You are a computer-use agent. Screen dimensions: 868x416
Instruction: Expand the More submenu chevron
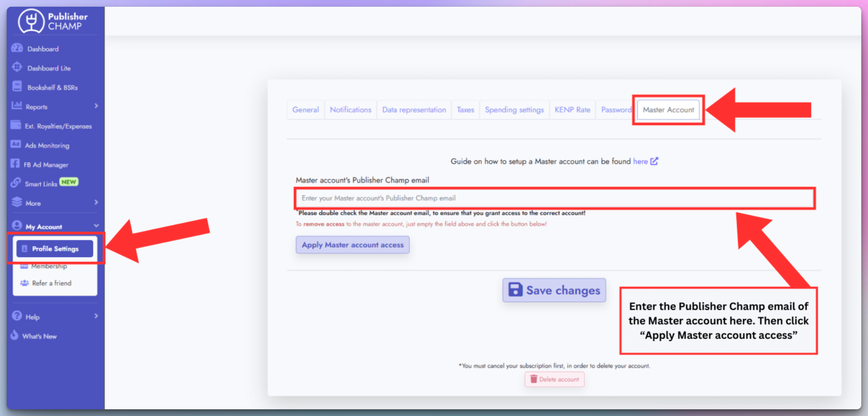[x=96, y=202]
